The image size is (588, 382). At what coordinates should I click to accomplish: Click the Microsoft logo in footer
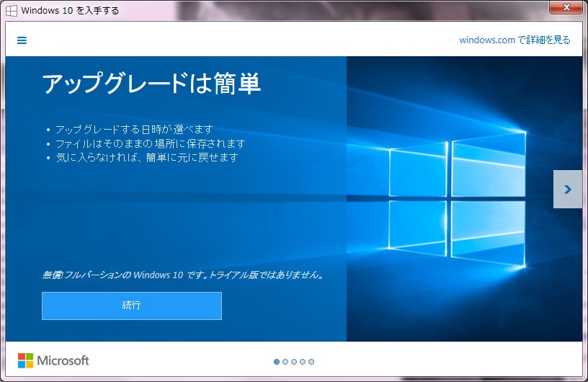coord(53,360)
